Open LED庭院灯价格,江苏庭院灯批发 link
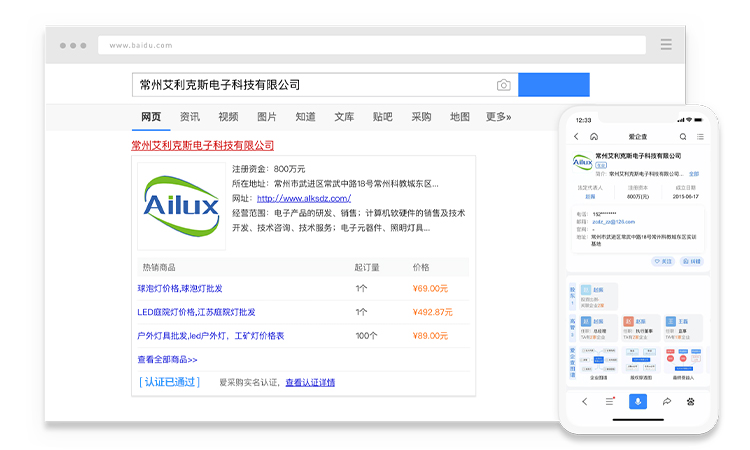This screenshot has width=750, height=450. pos(196,312)
